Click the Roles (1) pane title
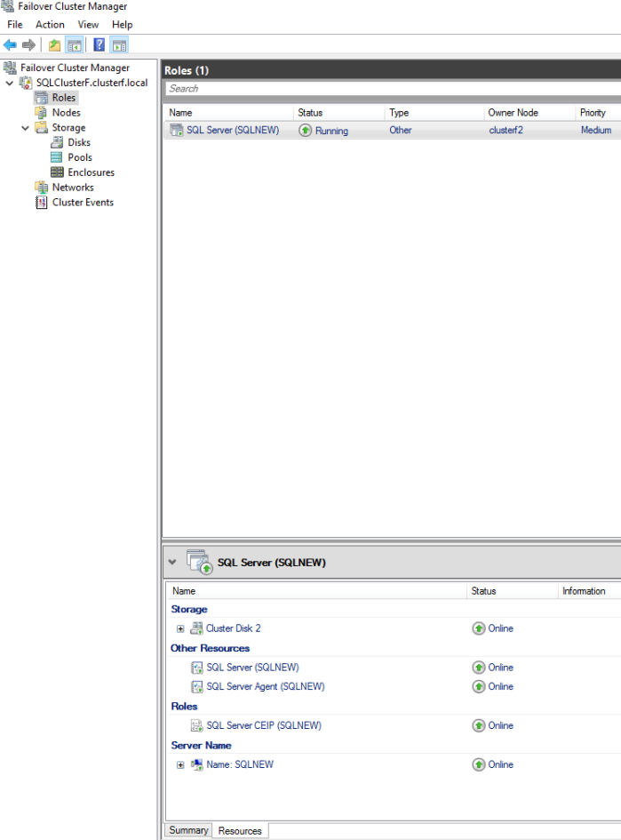Screen dimensions: 621x840 [x=187, y=71]
